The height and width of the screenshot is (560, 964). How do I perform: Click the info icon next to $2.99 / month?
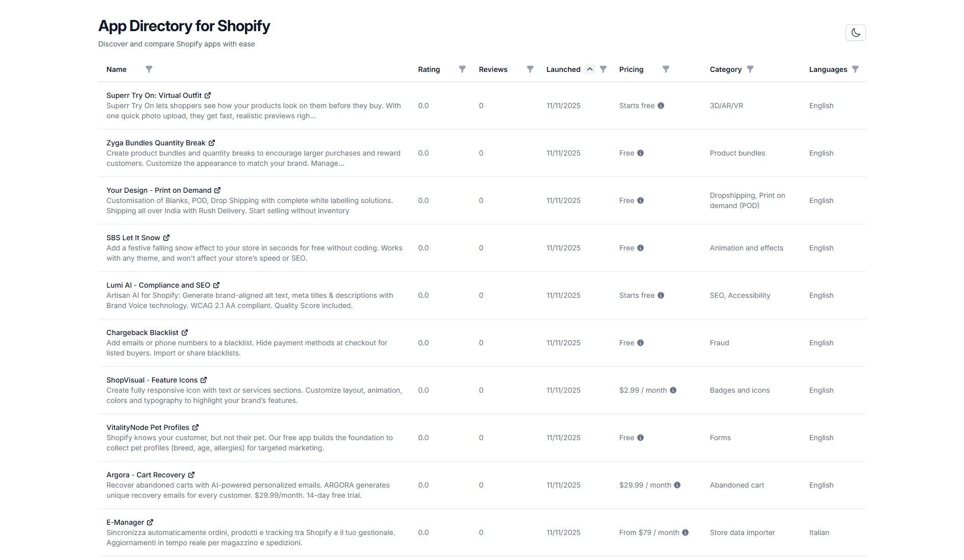click(673, 390)
